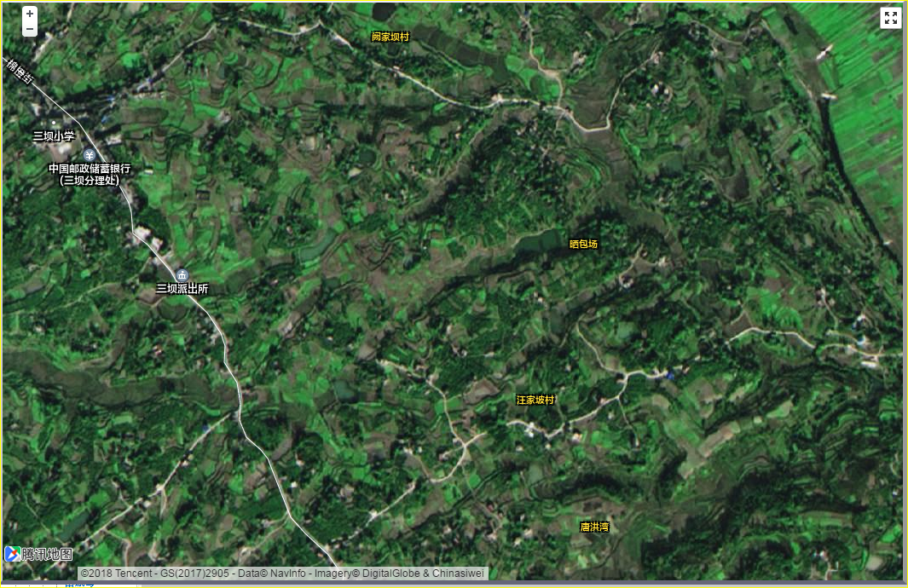Zoom in with the plus button
The image size is (908, 588).
coord(30,14)
